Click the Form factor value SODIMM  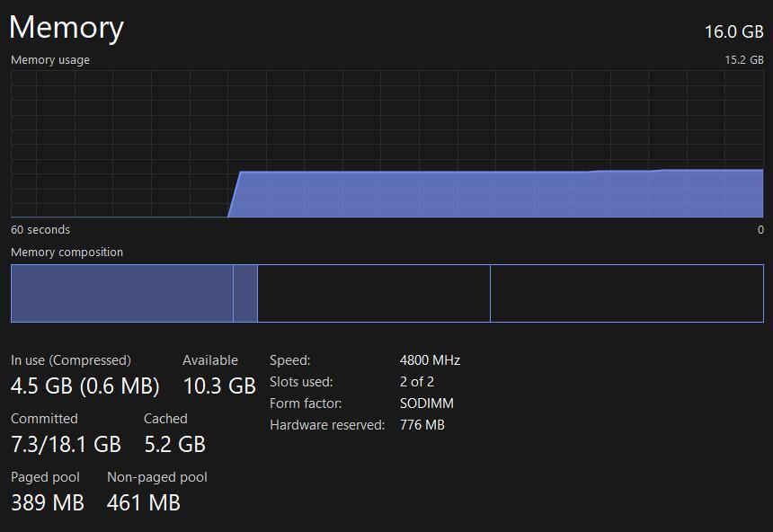[x=427, y=403]
